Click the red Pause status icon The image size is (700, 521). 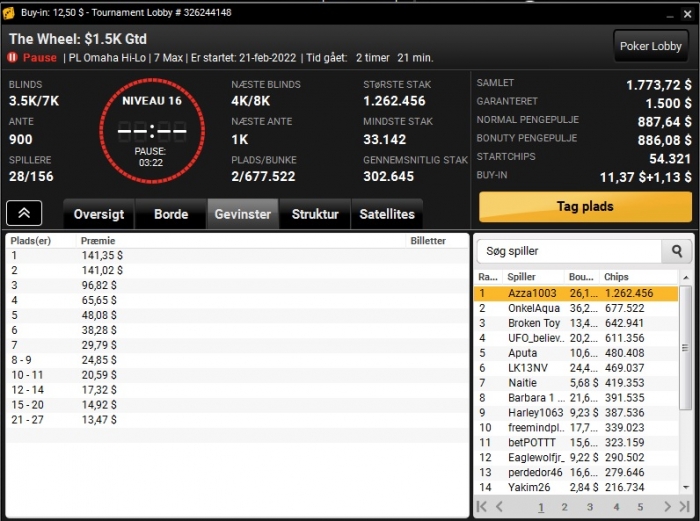point(12,58)
